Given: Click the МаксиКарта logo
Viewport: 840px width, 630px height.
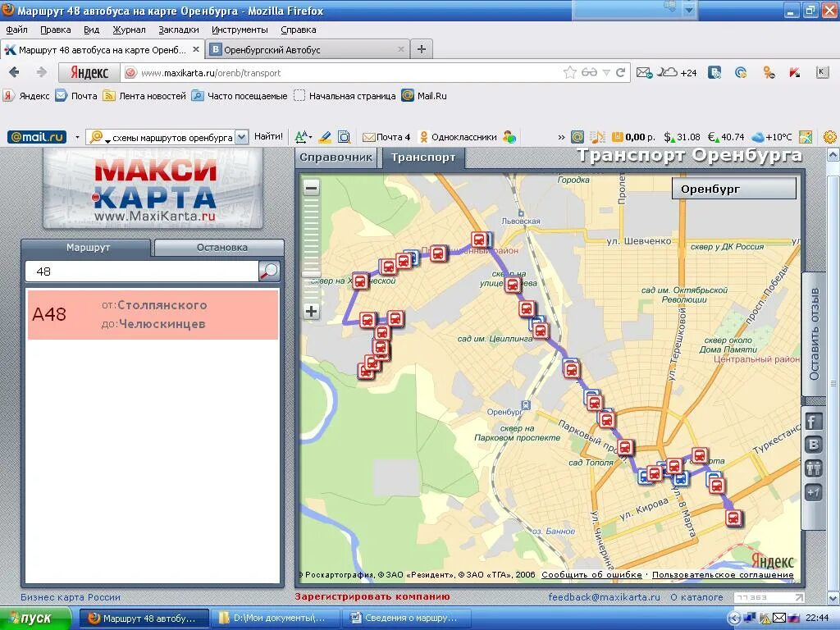Looking at the screenshot, I should [153, 189].
